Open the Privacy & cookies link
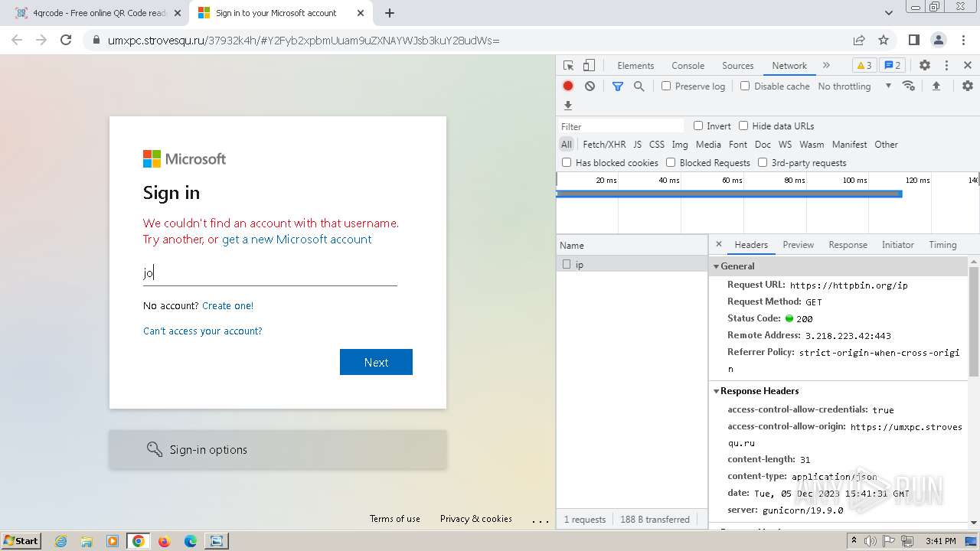 (x=475, y=519)
